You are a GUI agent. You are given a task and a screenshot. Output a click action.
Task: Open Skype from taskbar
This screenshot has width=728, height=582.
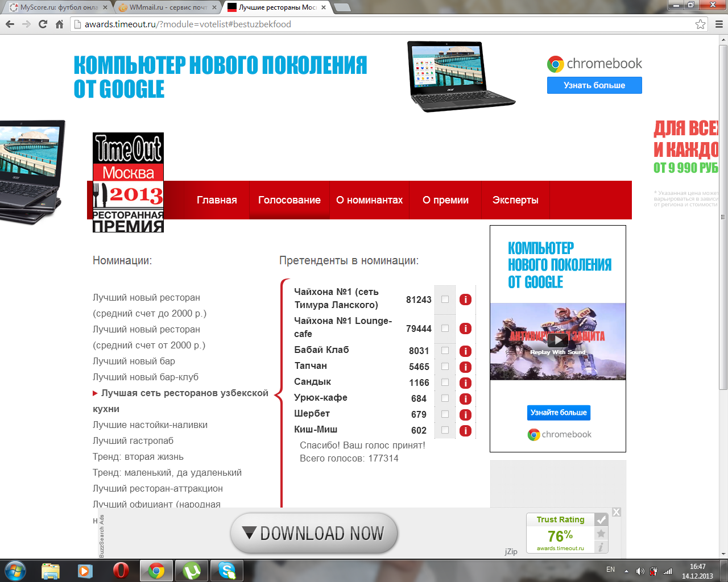click(227, 570)
